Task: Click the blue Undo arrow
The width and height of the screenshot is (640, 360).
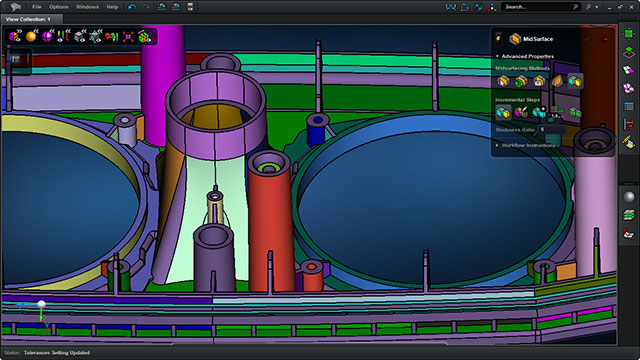Action: [132, 7]
